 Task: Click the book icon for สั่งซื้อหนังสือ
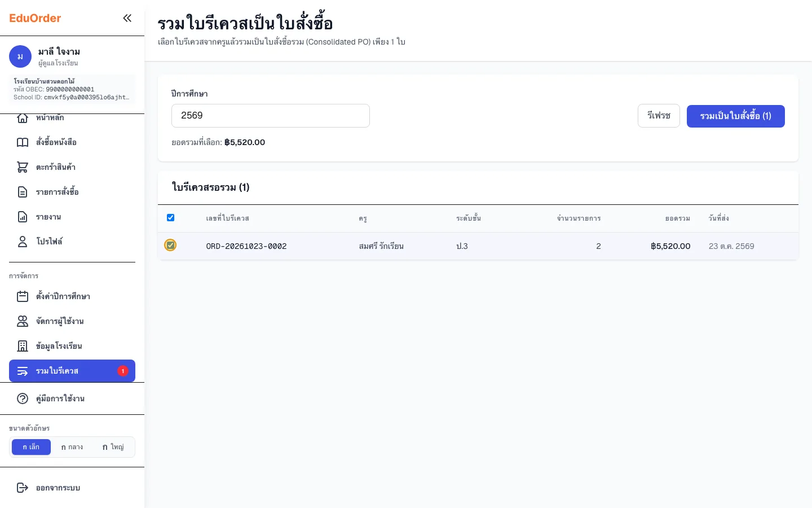coord(23,142)
